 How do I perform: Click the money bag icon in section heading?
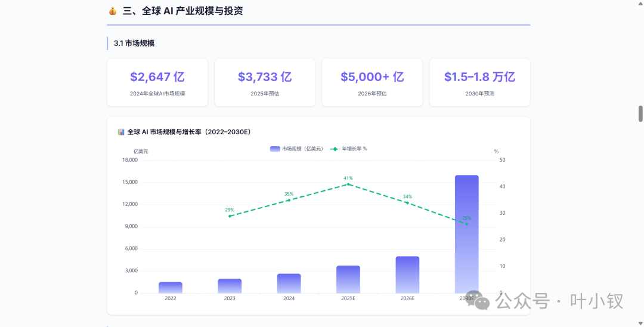pos(113,11)
